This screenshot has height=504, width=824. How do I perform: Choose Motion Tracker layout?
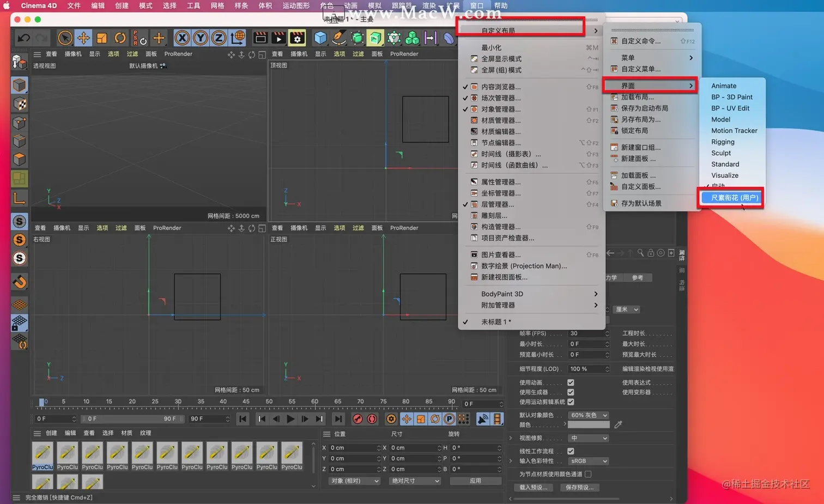pyautogui.click(x=734, y=131)
